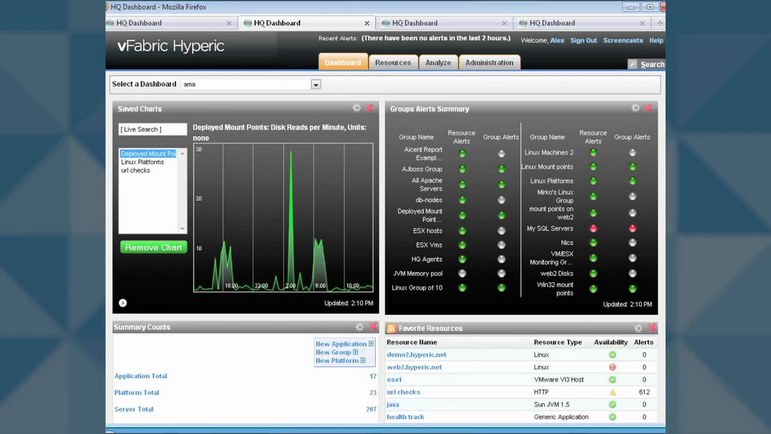Viewport: 771px width, 434px height.
Task: Click the search magnifier icon
Action: [x=633, y=64]
